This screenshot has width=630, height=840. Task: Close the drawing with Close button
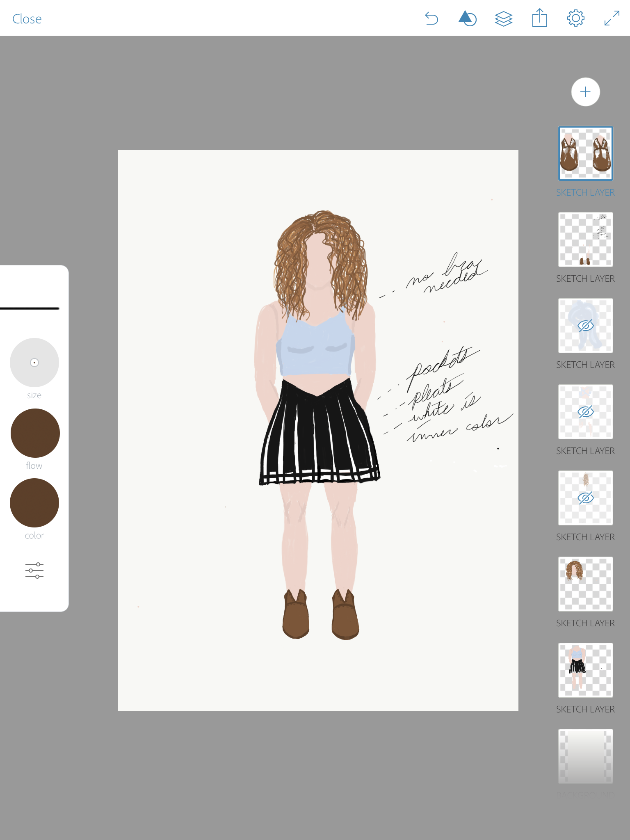pyautogui.click(x=27, y=19)
